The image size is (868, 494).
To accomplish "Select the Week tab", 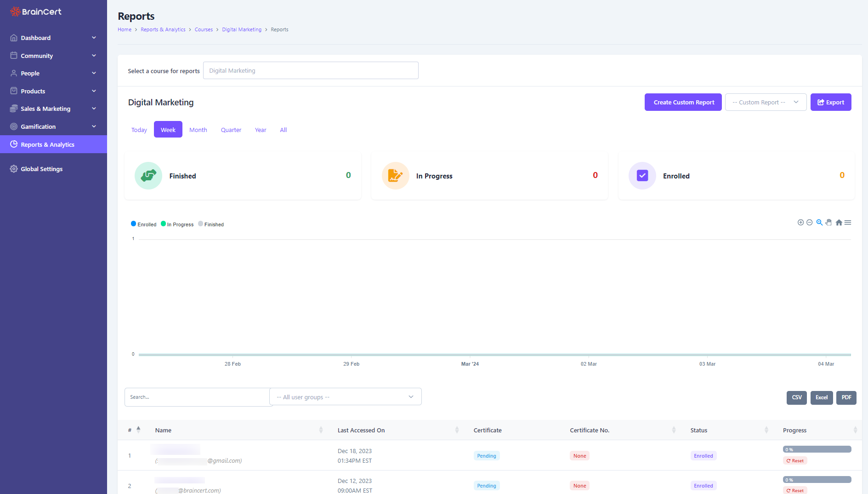I will pyautogui.click(x=168, y=130).
